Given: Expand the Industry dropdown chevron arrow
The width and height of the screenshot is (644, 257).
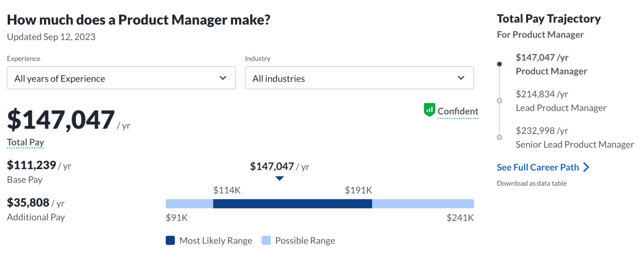Looking at the screenshot, I should tap(461, 78).
